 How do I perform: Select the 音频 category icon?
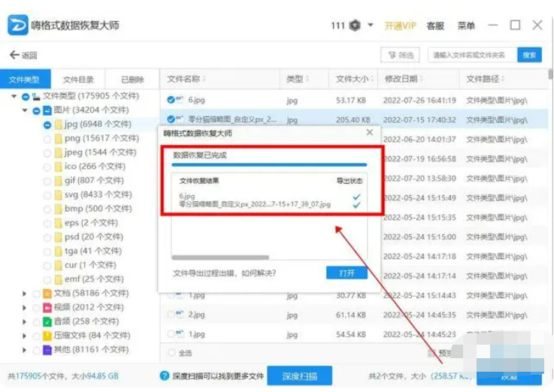[47, 321]
